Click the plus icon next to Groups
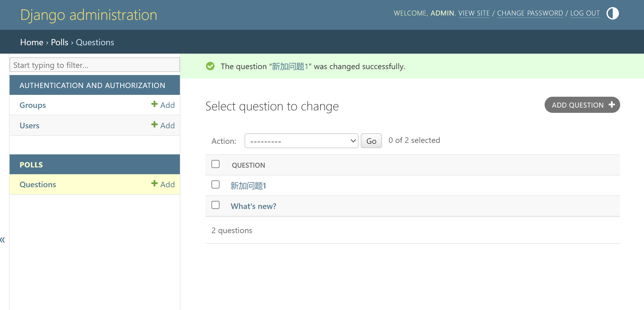 tap(154, 104)
